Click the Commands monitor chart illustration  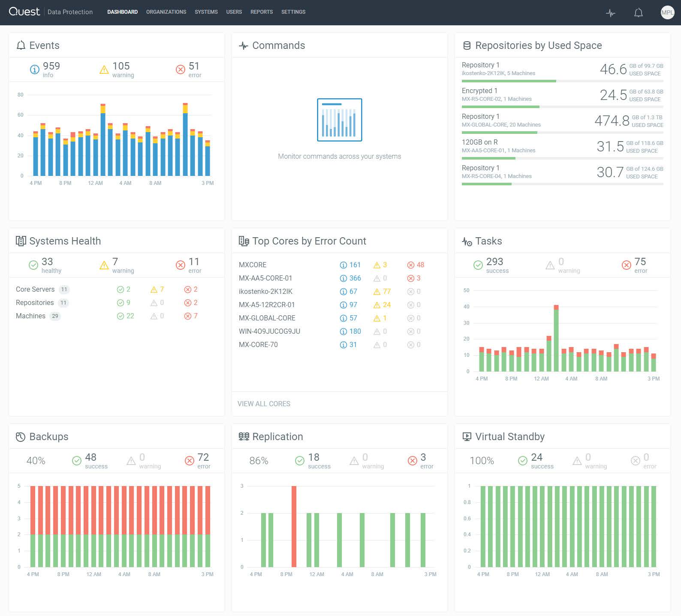(x=339, y=120)
